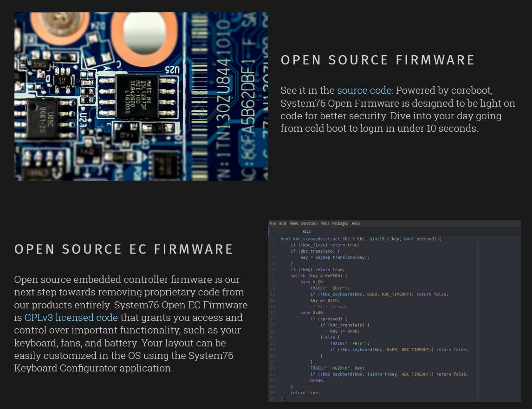Follow the 'GPLv3 licensed code' link
The height and width of the screenshot is (409, 532).
[x=71, y=318]
